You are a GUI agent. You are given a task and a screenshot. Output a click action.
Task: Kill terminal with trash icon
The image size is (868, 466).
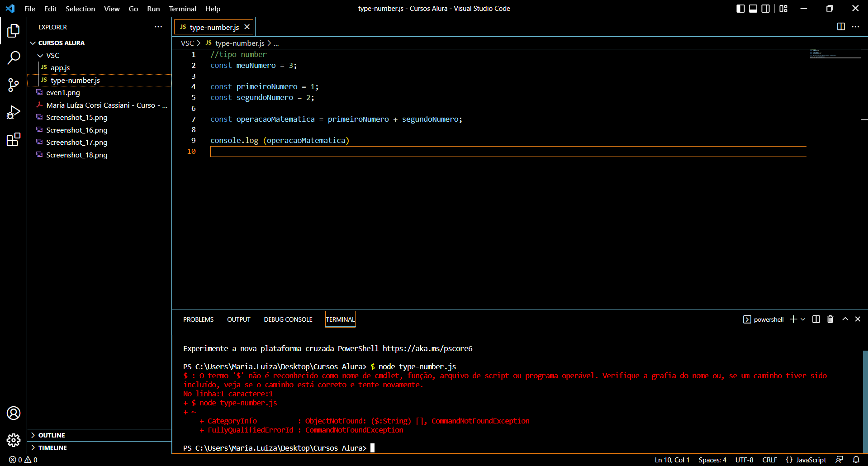click(830, 319)
